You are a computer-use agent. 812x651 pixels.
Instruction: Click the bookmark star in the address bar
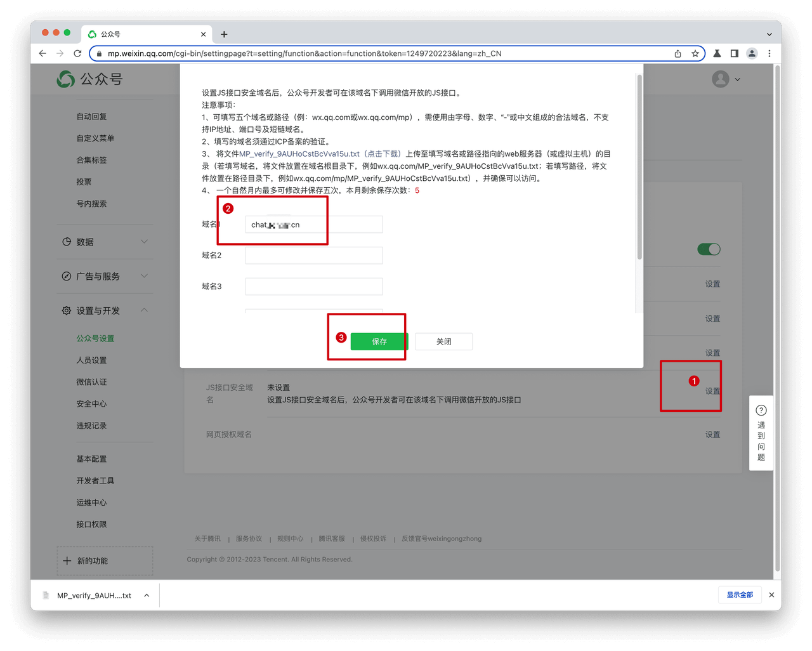[x=695, y=53]
